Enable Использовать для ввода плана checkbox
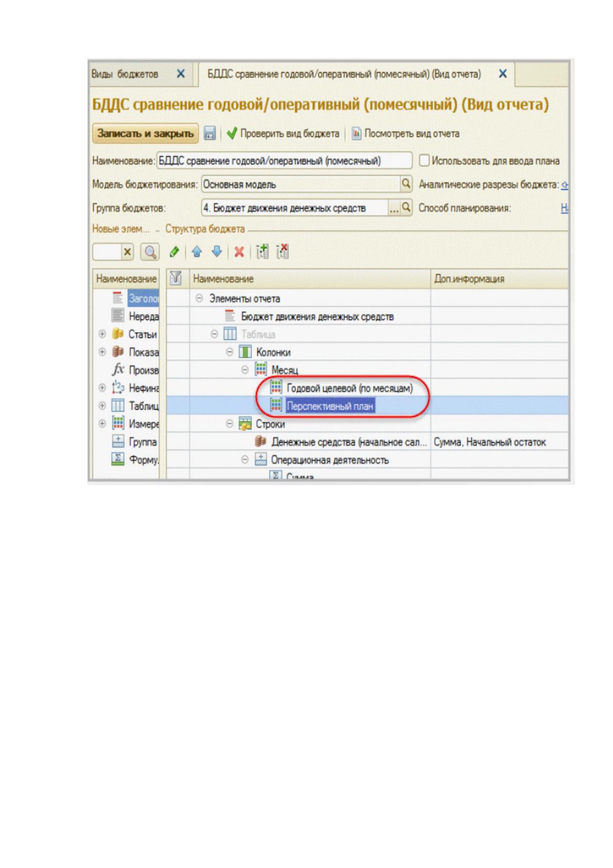The height and width of the screenshot is (868, 613). click(x=424, y=160)
